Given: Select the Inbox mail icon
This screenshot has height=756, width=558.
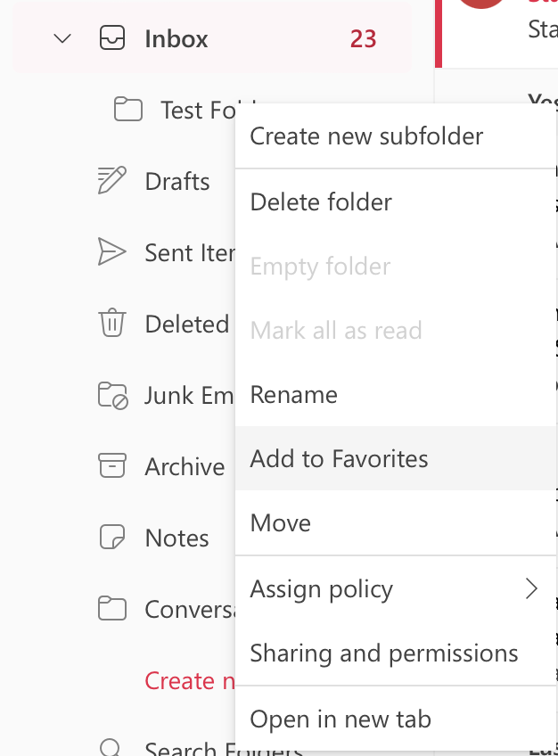Looking at the screenshot, I should point(112,38).
